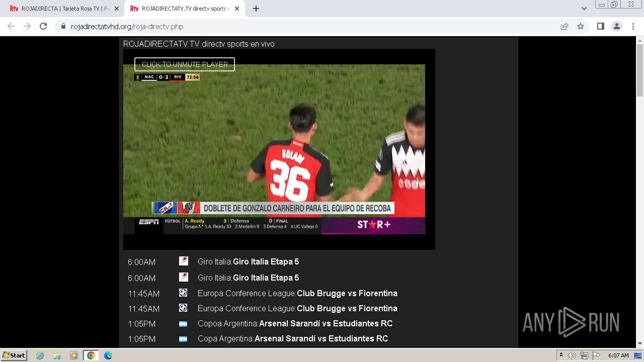Click cycling icon of second Giro Italia row
644x362 pixels.
pyautogui.click(x=184, y=277)
